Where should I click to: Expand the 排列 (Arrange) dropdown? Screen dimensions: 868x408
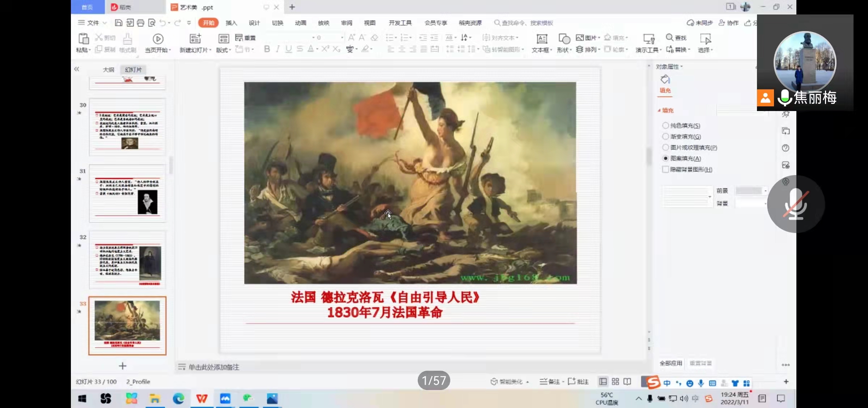point(599,50)
